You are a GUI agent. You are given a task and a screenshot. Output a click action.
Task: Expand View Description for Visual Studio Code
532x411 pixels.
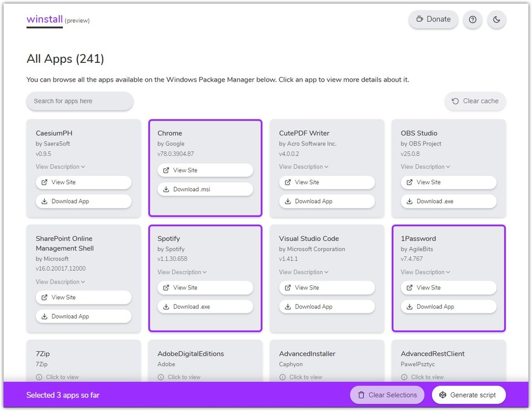click(304, 272)
